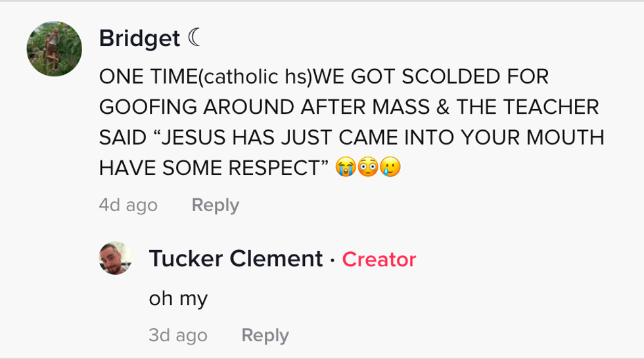
Task: Click the '3d ago' timestamp
Action: click(178, 335)
